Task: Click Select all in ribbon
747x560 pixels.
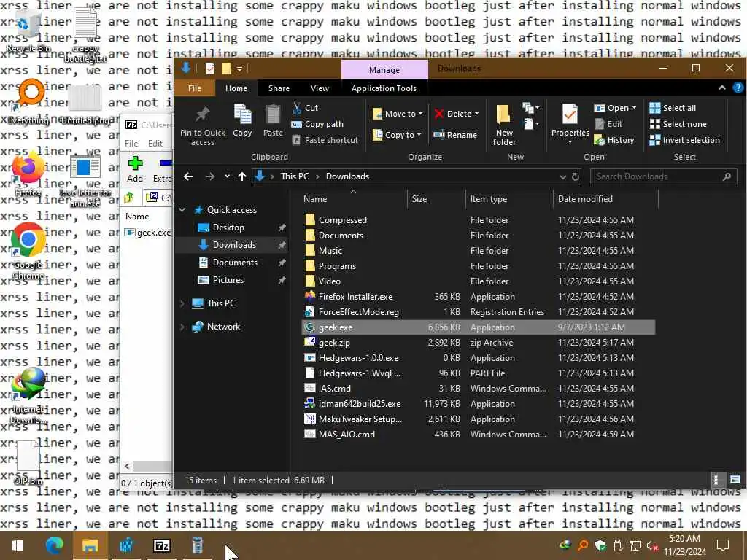Action: click(673, 108)
